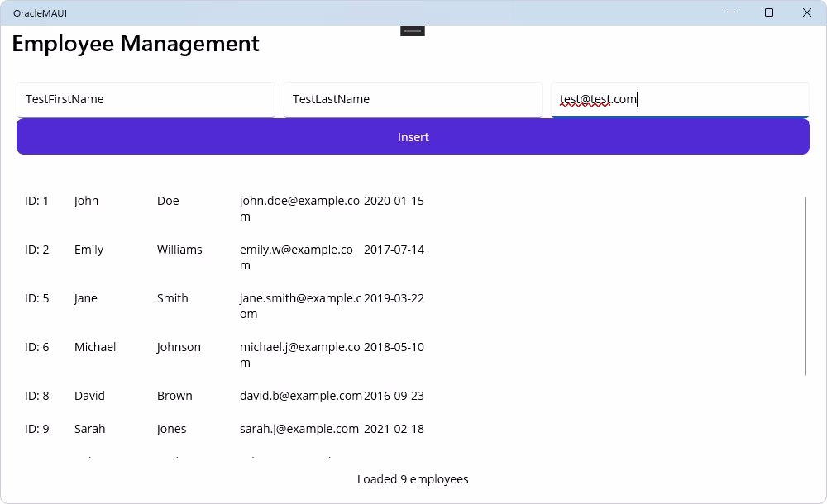Click david.b@example.com email address
The width and height of the screenshot is (827, 504).
[300, 396]
